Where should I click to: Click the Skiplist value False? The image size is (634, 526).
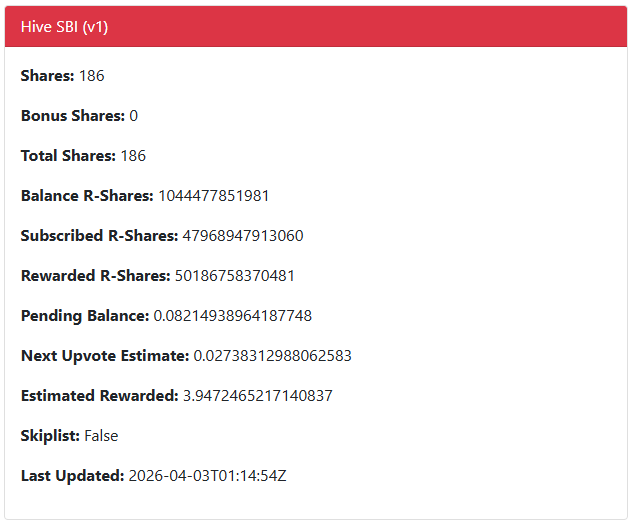tap(101, 436)
